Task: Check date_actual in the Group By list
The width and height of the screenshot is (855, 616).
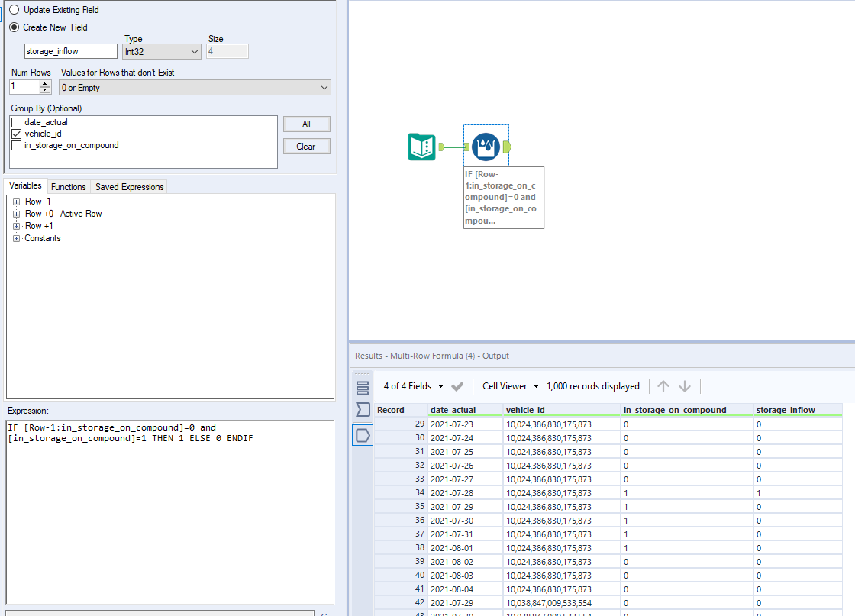Action: tap(16, 121)
